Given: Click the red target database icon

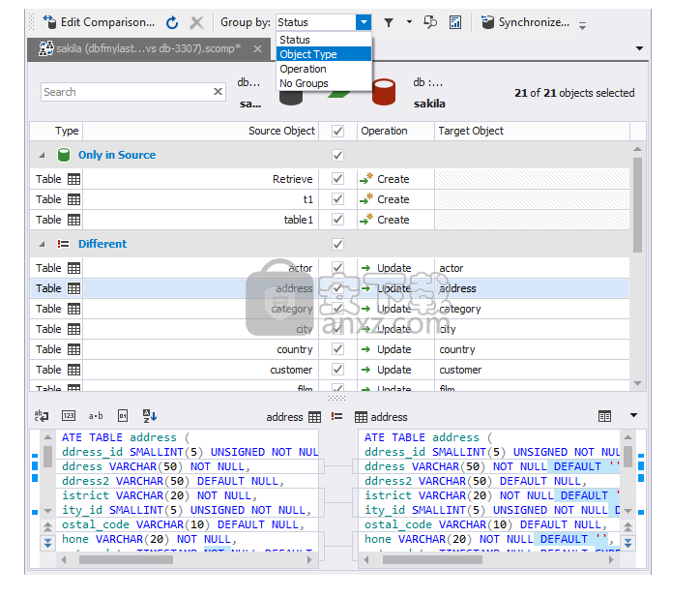Looking at the screenshot, I should (384, 92).
